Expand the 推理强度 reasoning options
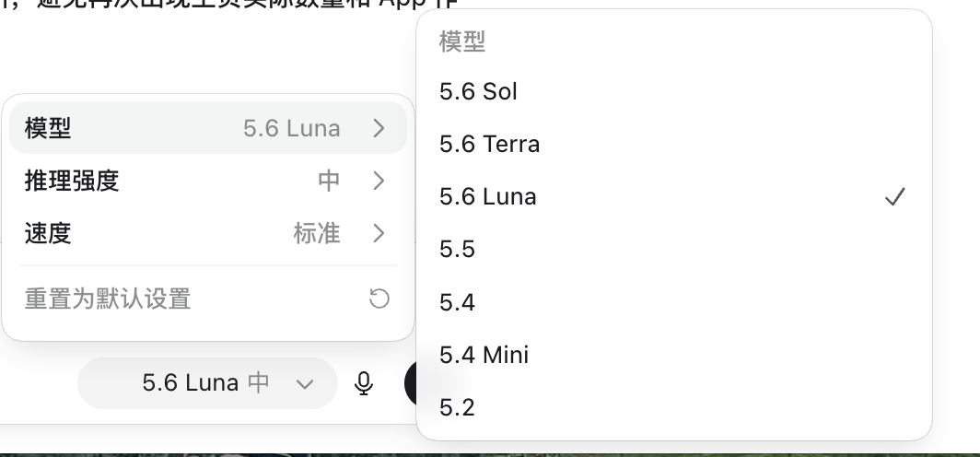 (x=208, y=181)
